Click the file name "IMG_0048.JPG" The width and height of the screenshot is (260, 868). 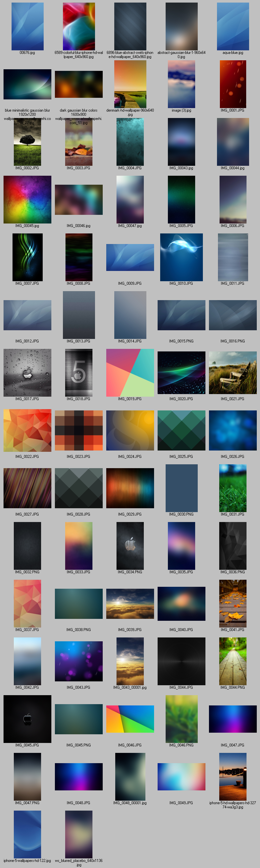pyautogui.click(x=79, y=803)
